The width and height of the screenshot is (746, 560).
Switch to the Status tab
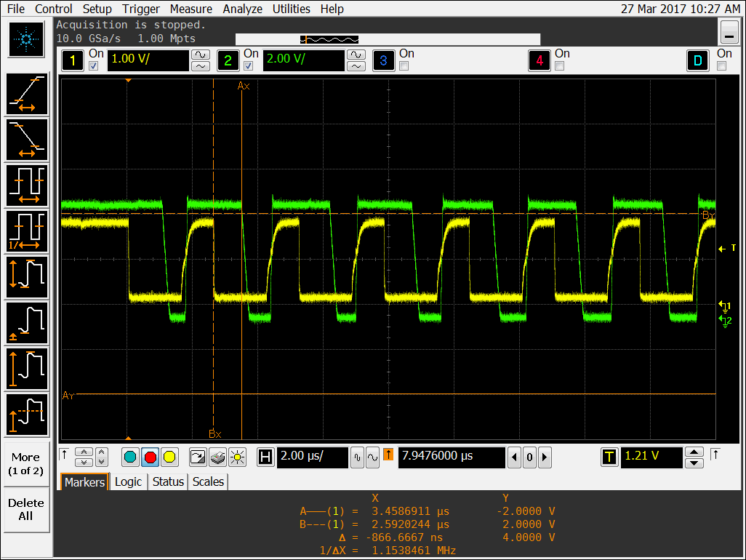(168, 482)
